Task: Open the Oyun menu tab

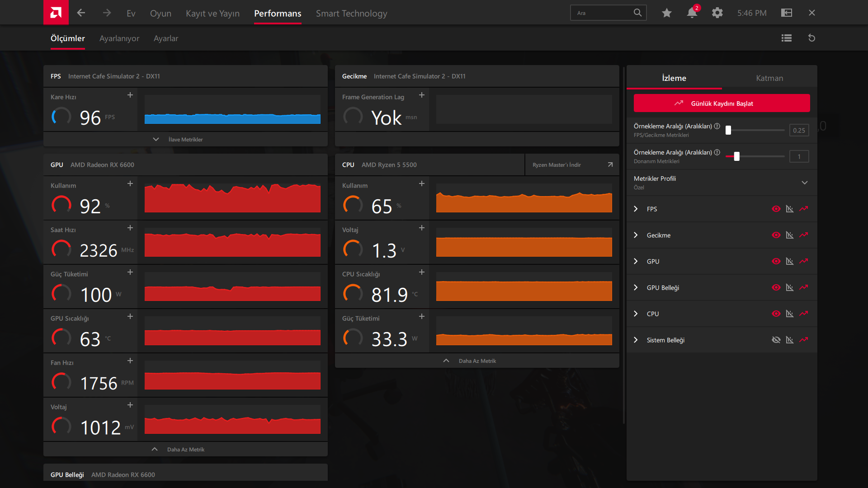Action: (x=160, y=14)
